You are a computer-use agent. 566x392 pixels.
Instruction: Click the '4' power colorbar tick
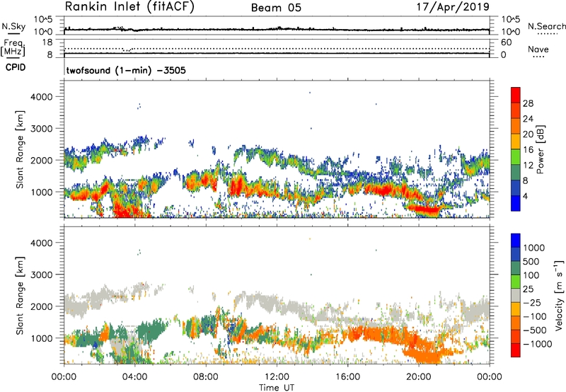[526, 196]
